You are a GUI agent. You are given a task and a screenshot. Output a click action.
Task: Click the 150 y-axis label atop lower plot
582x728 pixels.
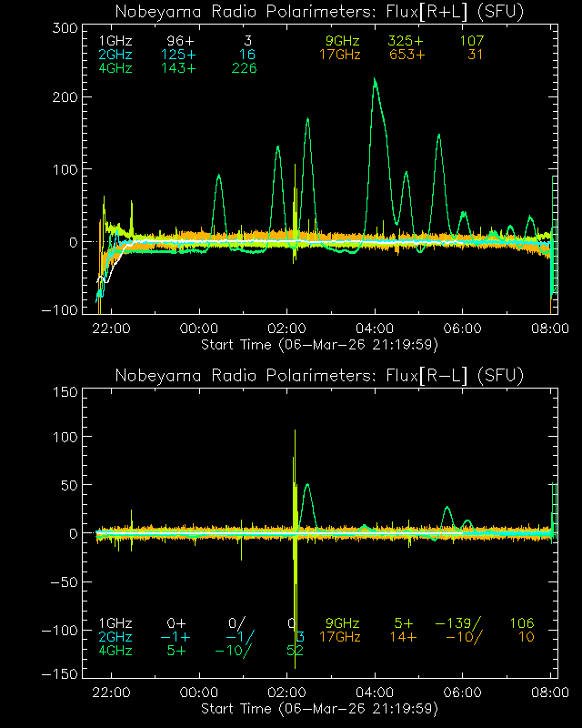pyautogui.click(x=63, y=392)
